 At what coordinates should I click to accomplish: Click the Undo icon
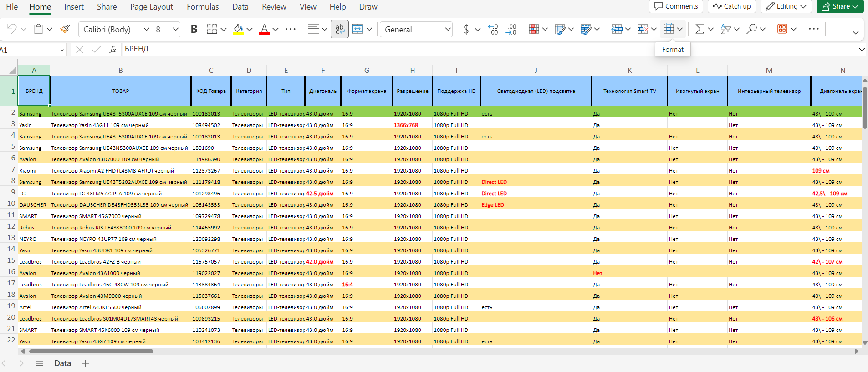coord(12,29)
